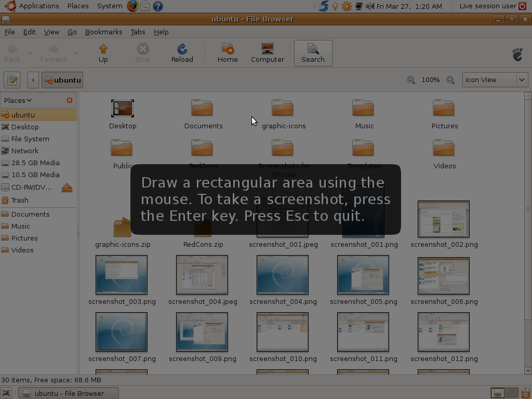Viewport: 532px width, 399px height.
Task: Open the Tabs menu
Action: pyautogui.click(x=138, y=32)
